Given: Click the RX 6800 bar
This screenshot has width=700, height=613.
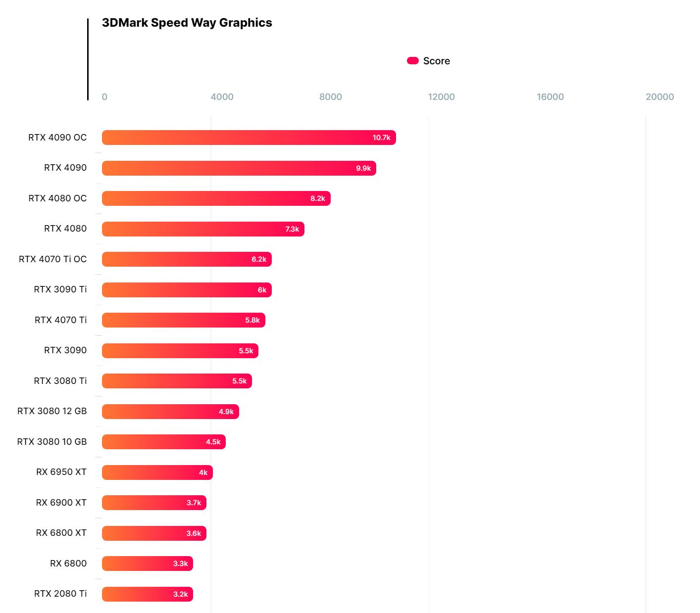Looking at the screenshot, I should point(147,564).
